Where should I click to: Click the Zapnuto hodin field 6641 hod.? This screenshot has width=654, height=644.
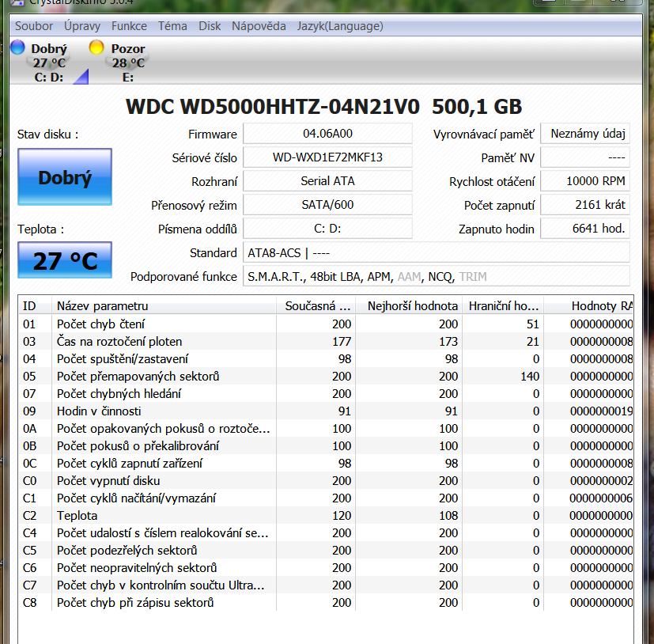coord(585,229)
